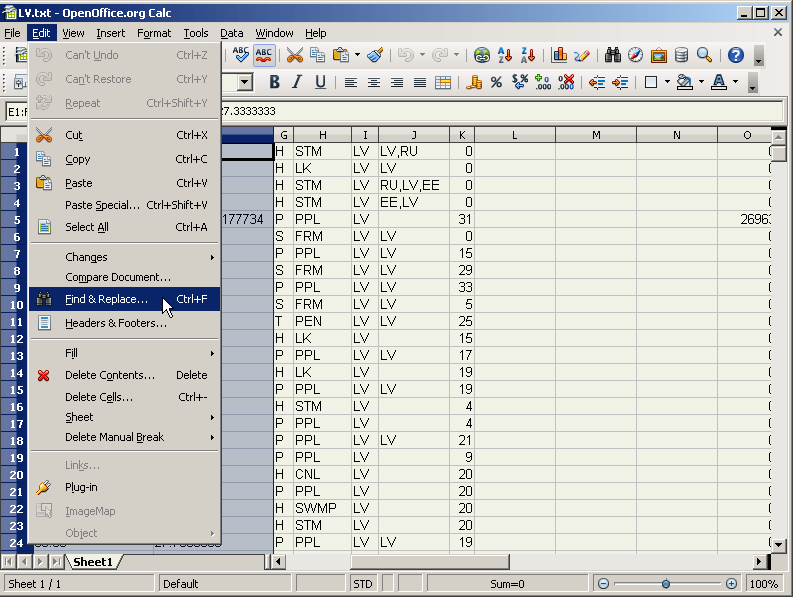
Task: Select the Format Paintbrush icon
Action: (x=375, y=55)
